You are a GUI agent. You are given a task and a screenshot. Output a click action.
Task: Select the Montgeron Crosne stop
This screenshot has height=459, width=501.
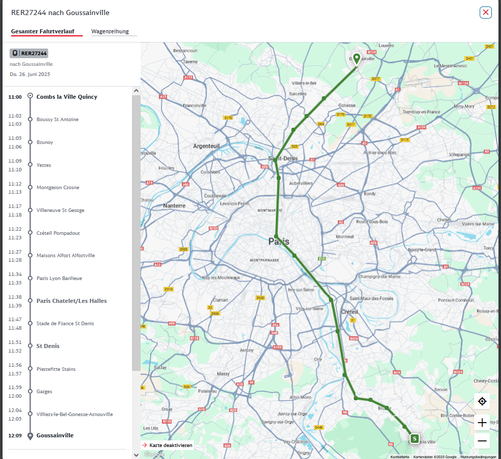[58, 187]
